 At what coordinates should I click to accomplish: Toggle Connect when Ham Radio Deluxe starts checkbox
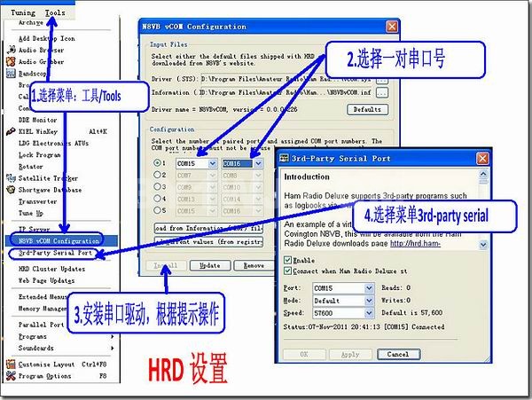coord(287,271)
